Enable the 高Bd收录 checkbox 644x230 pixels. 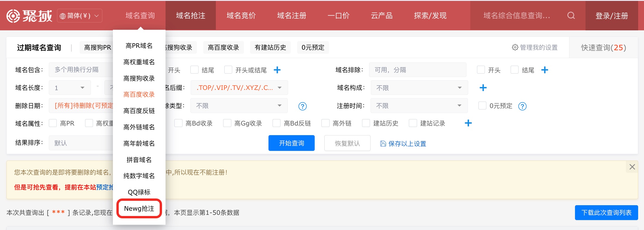(178, 123)
